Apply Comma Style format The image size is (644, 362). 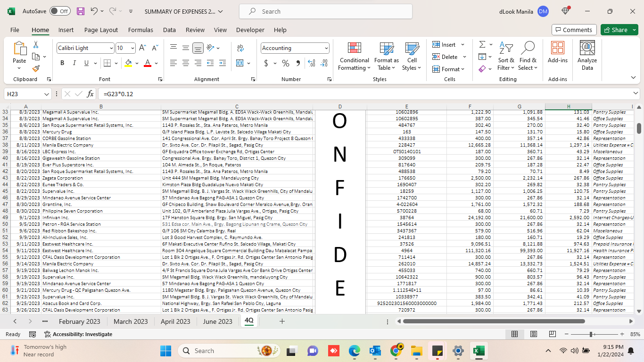point(298,63)
